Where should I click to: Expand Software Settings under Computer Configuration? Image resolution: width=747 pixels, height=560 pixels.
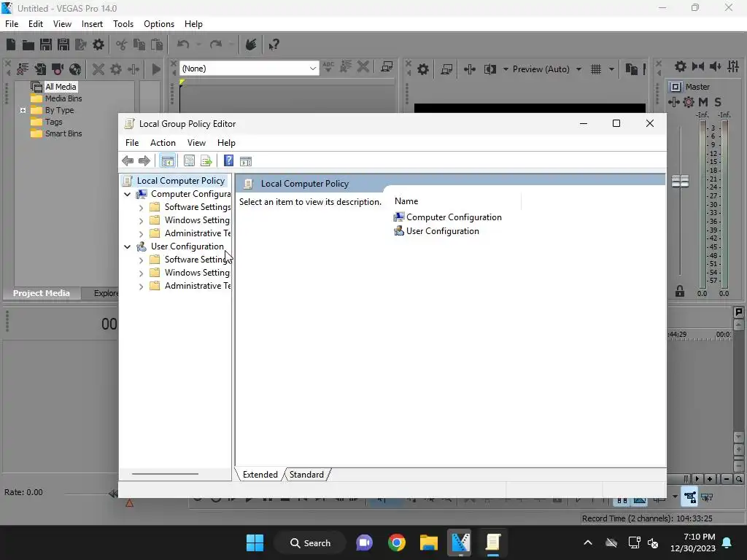click(141, 208)
